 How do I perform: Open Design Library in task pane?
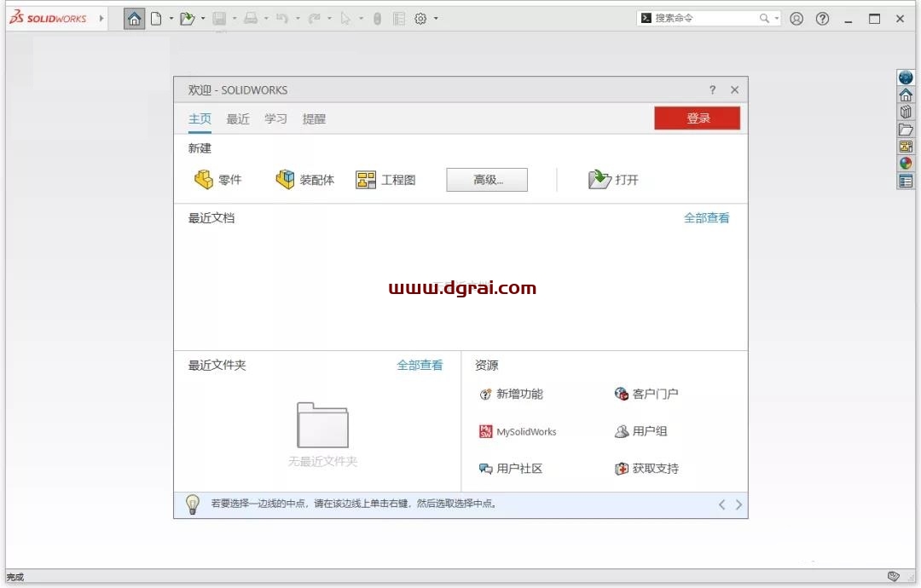(x=905, y=112)
